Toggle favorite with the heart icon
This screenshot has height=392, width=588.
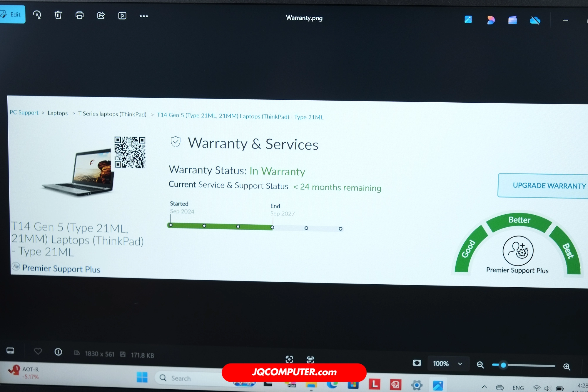[x=38, y=351]
